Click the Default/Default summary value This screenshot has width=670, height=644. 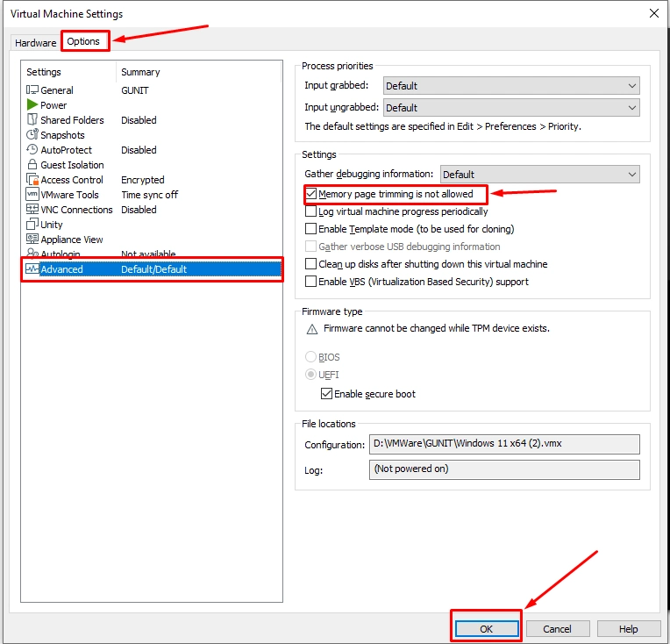153,269
